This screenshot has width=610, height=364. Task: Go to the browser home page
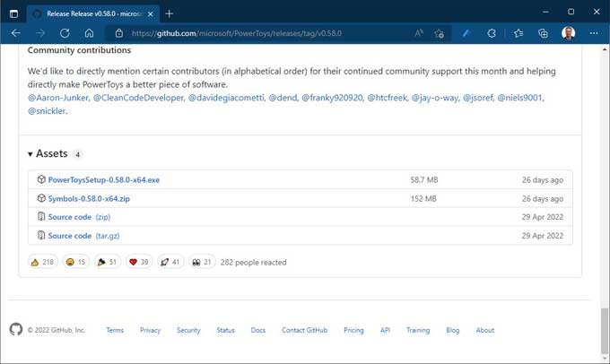click(89, 33)
